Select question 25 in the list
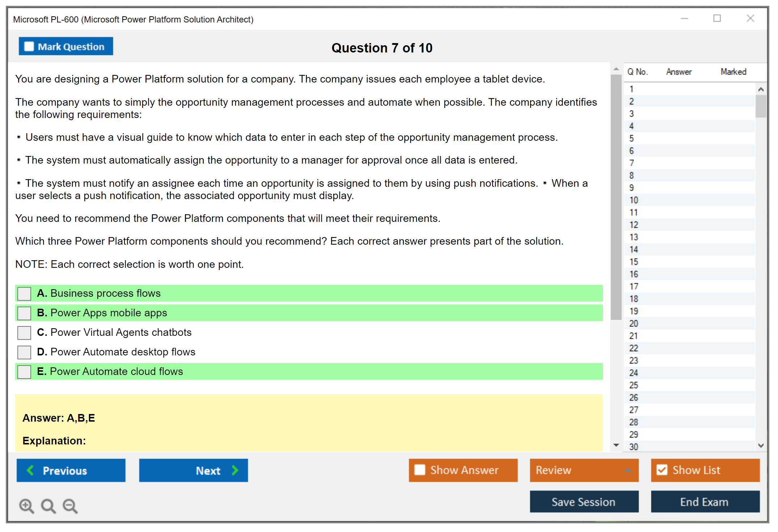 pos(634,385)
